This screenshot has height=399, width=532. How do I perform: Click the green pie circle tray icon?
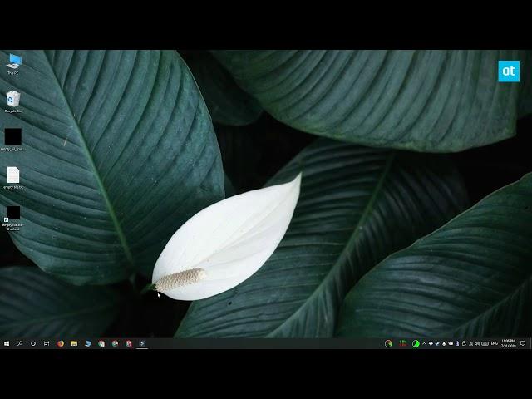coord(416,343)
